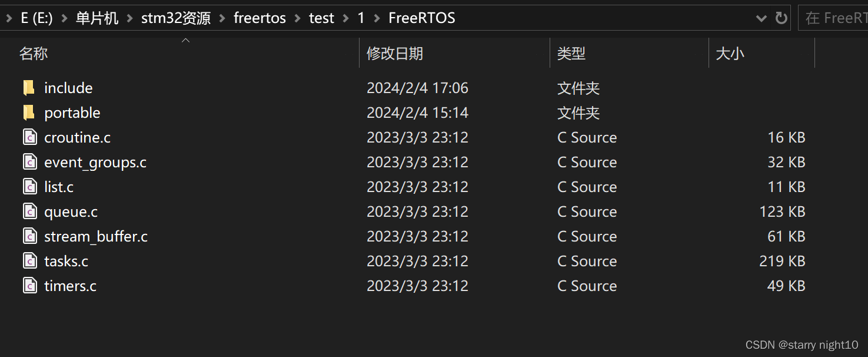Navigate to stm32资源 breadcrumb folder
This screenshot has height=357, width=868.
(x=176, y=18)
